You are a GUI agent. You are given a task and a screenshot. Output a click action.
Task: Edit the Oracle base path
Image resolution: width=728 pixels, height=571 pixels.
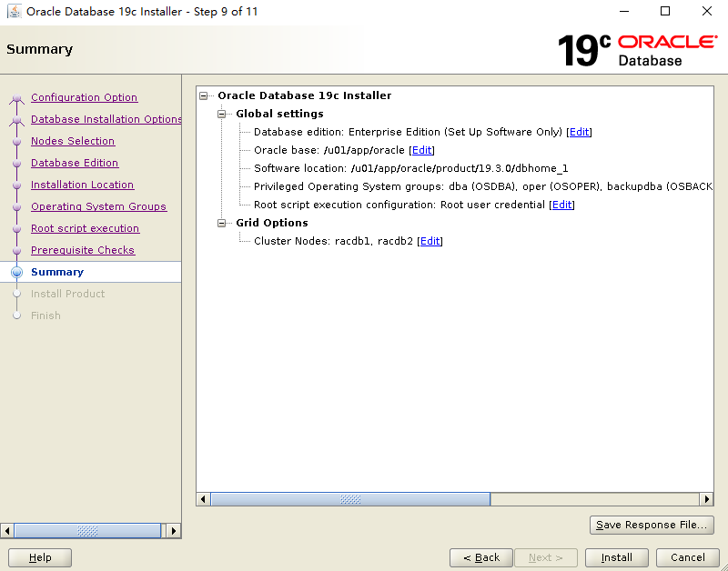(x=421, y=150)
